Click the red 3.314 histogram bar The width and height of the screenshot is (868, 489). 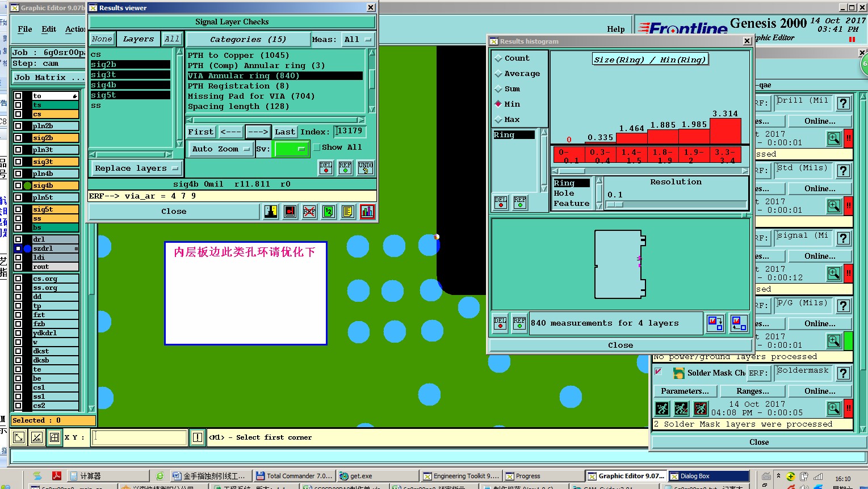coord(726,131)
